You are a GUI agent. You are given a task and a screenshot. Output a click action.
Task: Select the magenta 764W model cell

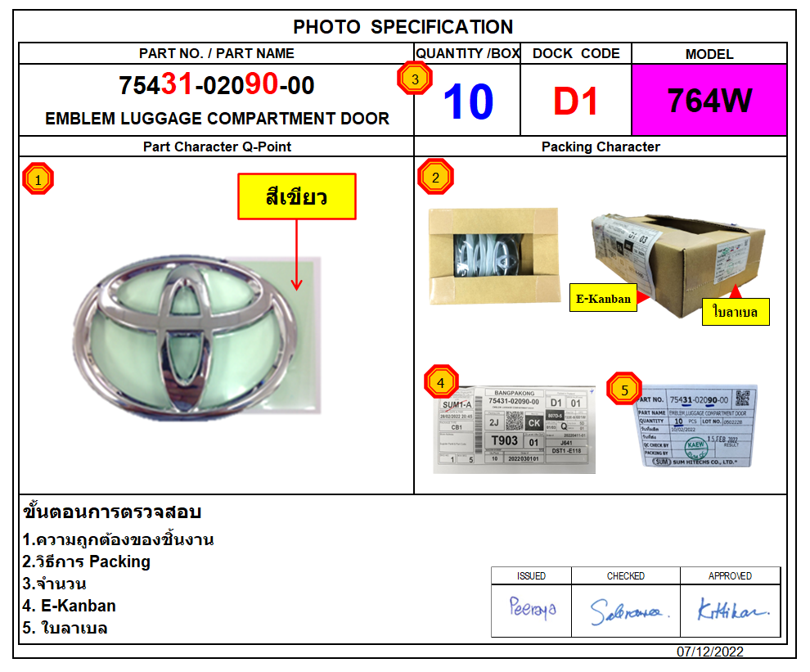(x=709, y=100)
